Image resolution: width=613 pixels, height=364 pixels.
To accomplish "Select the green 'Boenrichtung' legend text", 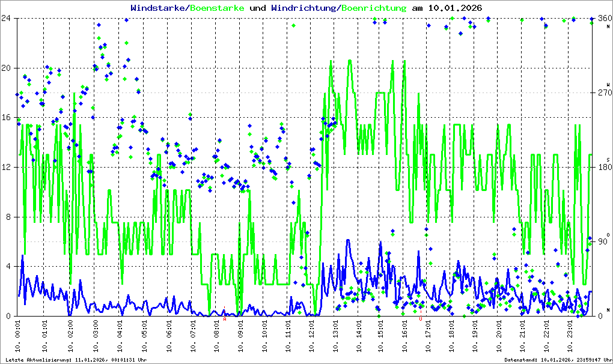I will click(374, 8).
